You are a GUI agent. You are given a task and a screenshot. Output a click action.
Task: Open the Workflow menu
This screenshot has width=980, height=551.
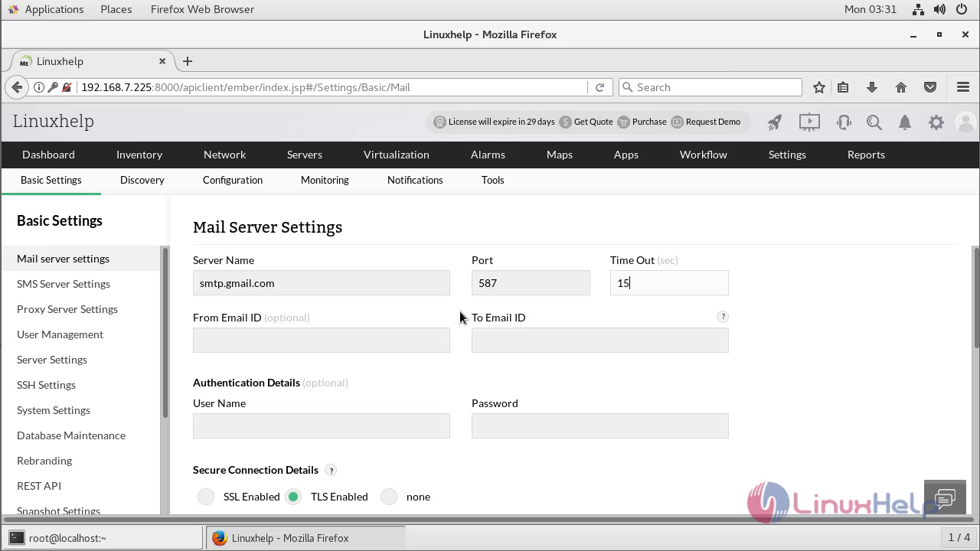tap(704, 155)
